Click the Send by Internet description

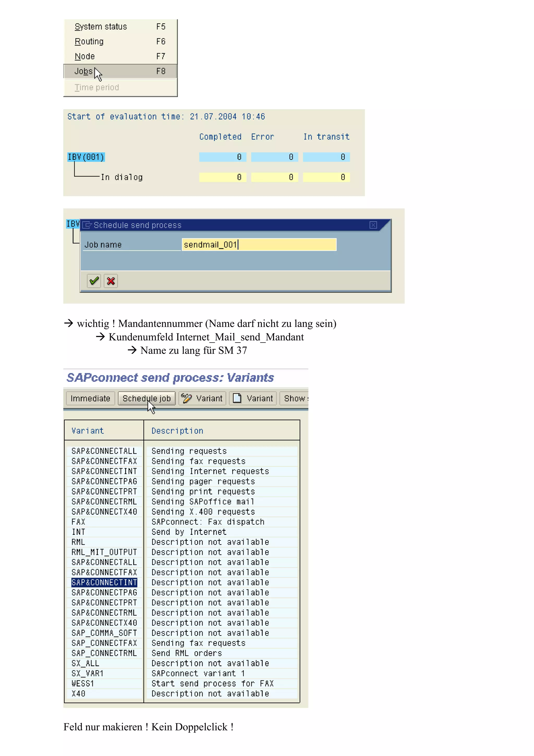[189, 532]
